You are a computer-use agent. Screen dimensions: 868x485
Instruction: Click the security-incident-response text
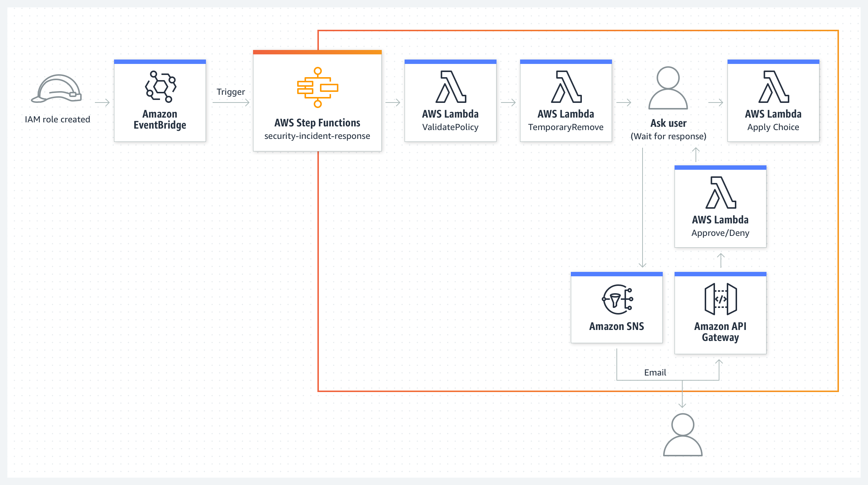[x=317, y=136]
